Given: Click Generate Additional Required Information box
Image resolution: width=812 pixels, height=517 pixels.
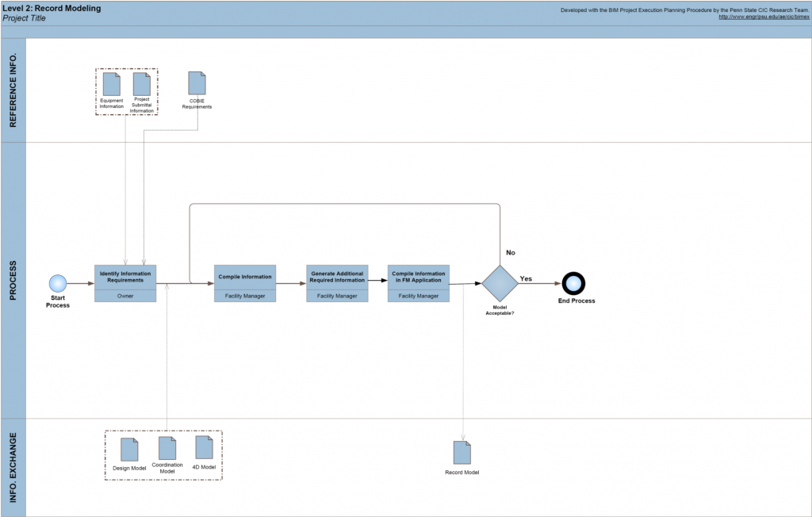Looking at the screenshot, I should coord(338,278).
